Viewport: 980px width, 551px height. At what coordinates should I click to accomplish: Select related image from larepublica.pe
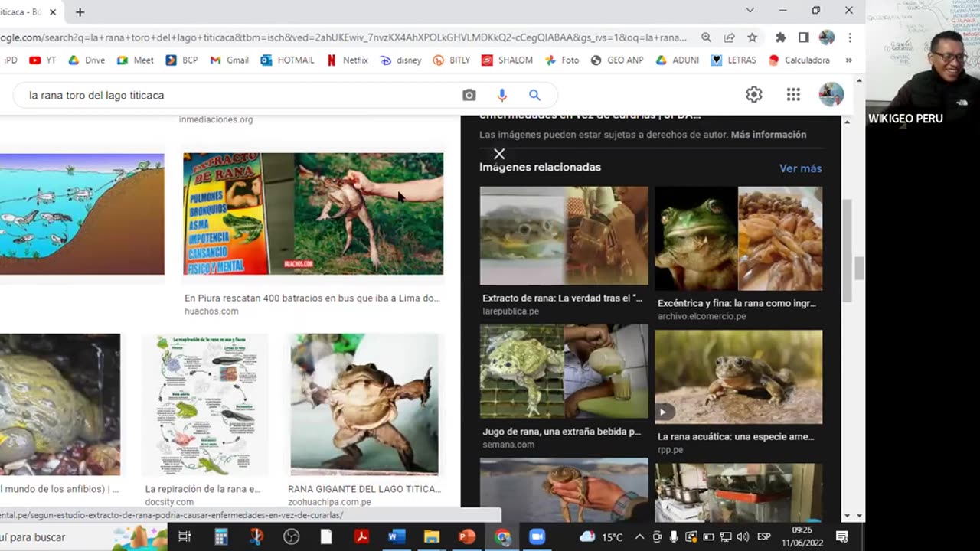pos(563,236)
